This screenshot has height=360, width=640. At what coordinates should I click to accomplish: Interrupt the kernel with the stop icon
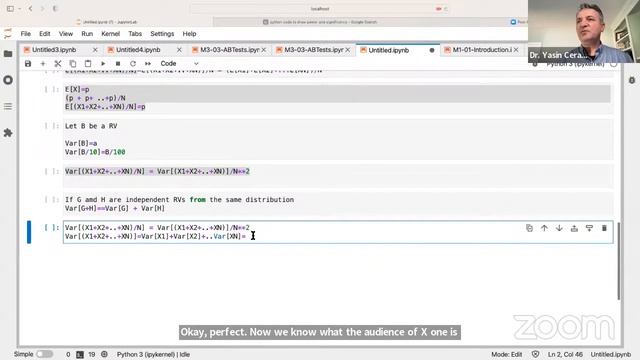point(118,64)
